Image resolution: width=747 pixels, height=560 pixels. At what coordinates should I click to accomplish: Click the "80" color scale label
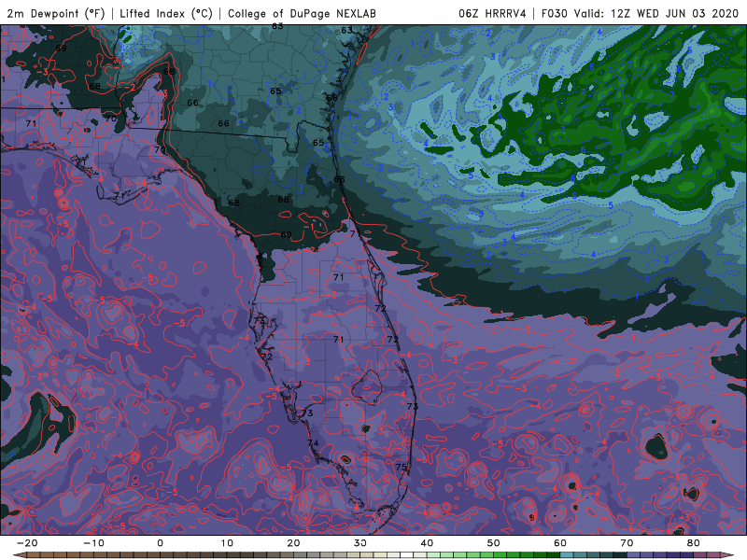(x=694, y=543)
